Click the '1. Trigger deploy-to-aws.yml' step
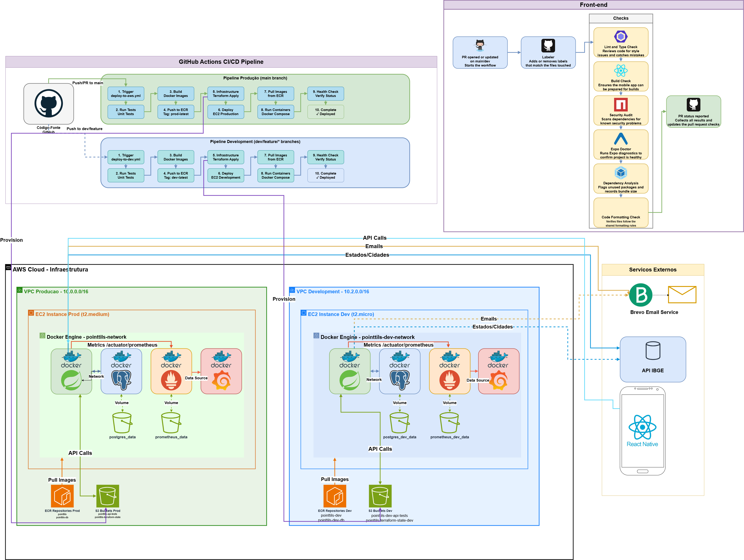The height and width of the screenshot is (560, 744). tap(126, 94)
